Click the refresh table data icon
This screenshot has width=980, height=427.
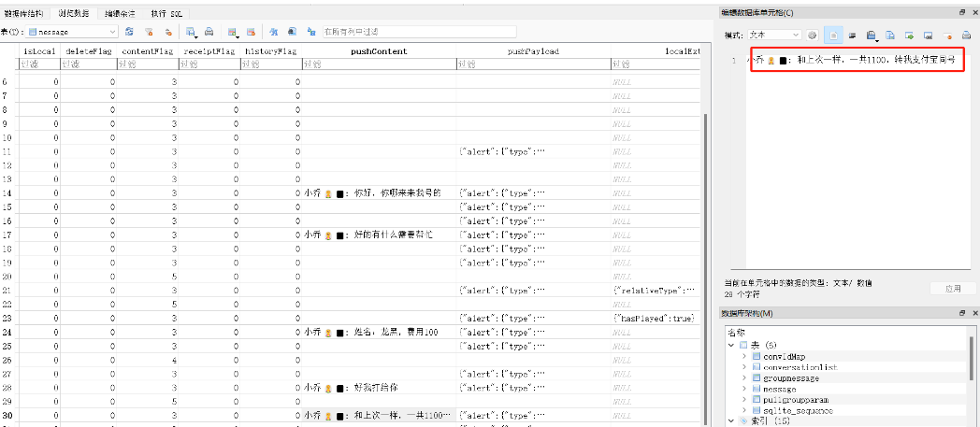(x=129, y=32)
